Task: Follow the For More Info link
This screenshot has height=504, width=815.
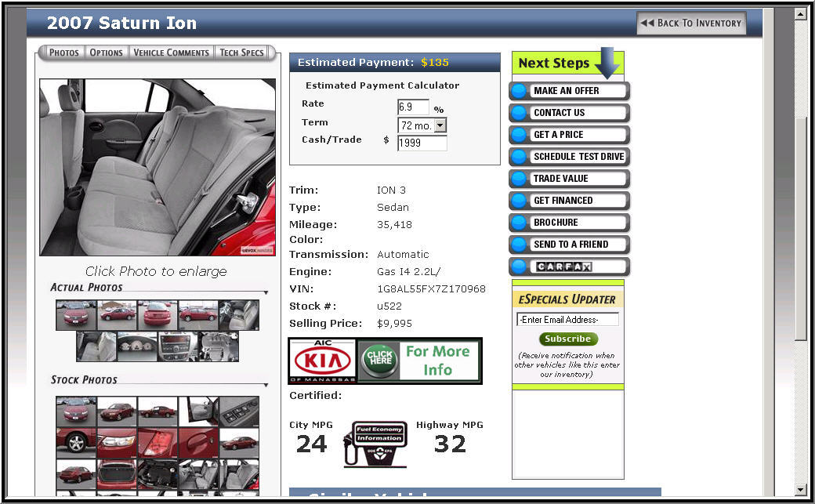Action: pos(437,360)
